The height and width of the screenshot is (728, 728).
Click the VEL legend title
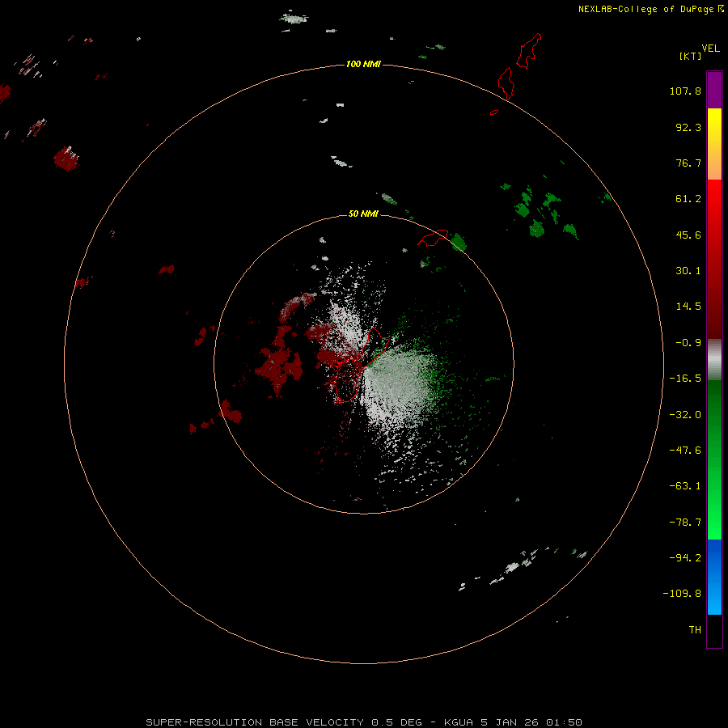(710, 49)
